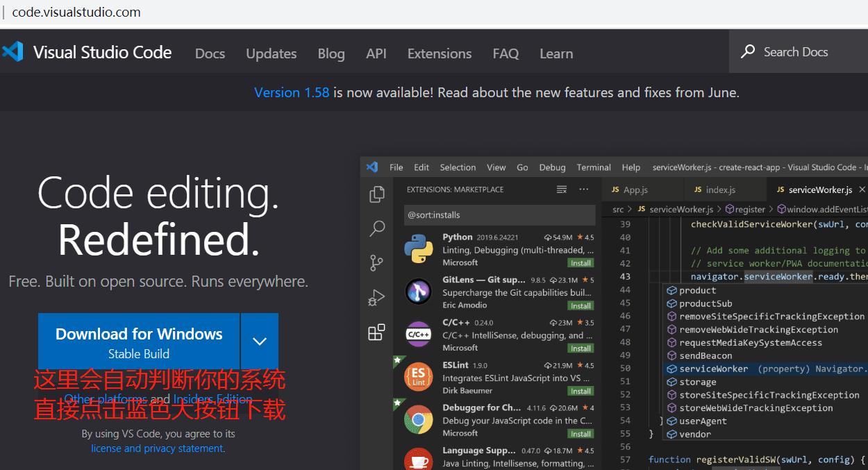Image resolution: width=868 pixels, height=470 pixels.
Task: Open the Edit menu
Action: click(422, 167)
